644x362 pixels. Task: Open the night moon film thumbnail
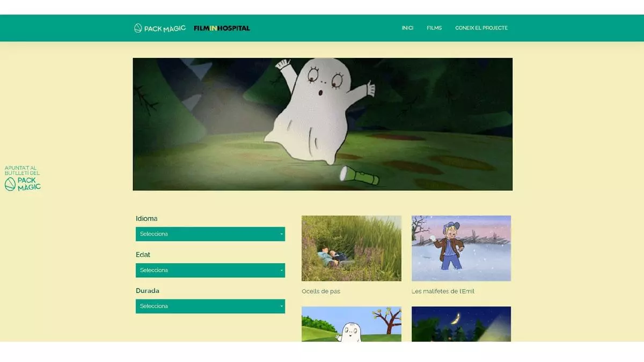click(x=461, y=324)
